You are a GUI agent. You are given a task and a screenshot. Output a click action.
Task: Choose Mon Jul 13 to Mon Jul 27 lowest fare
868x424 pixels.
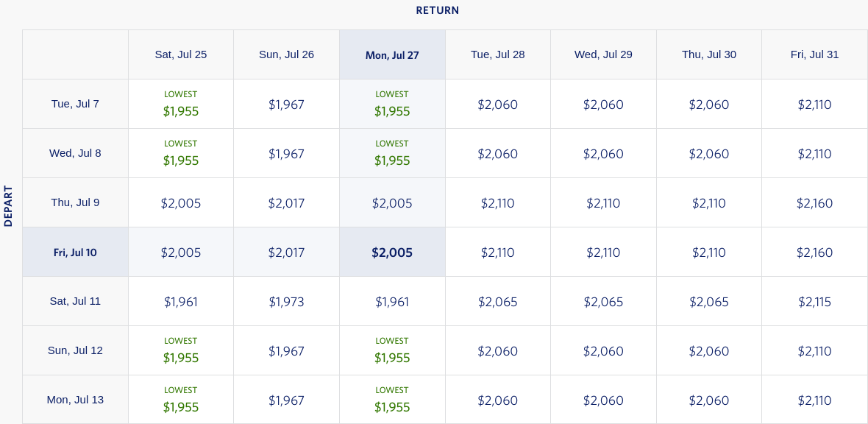click(392, 400)
